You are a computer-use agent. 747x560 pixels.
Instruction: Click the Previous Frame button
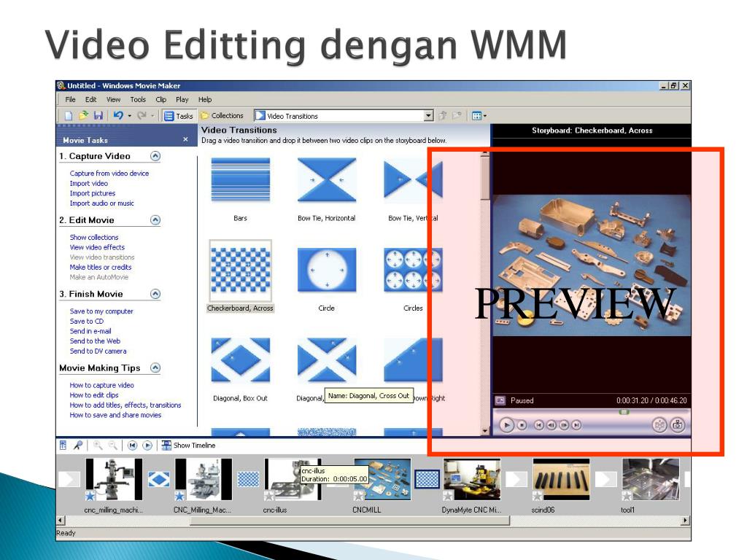[x=551, y=425]
